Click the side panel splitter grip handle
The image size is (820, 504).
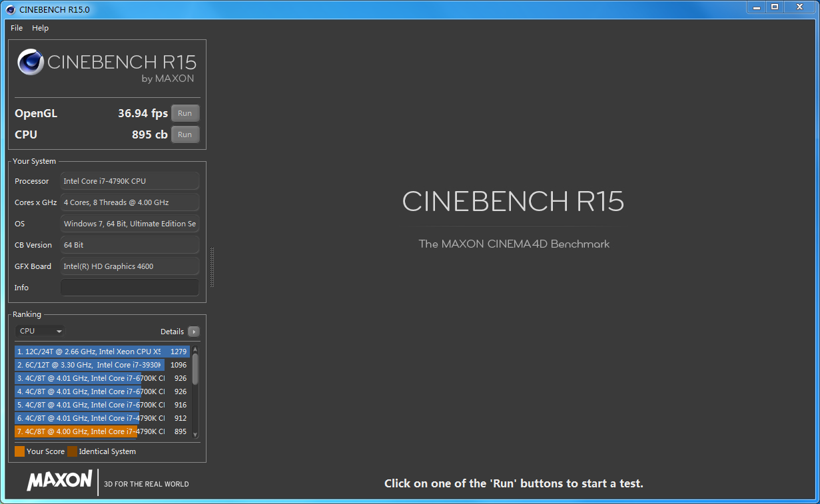pyautogui.click(x=212, y=266)
